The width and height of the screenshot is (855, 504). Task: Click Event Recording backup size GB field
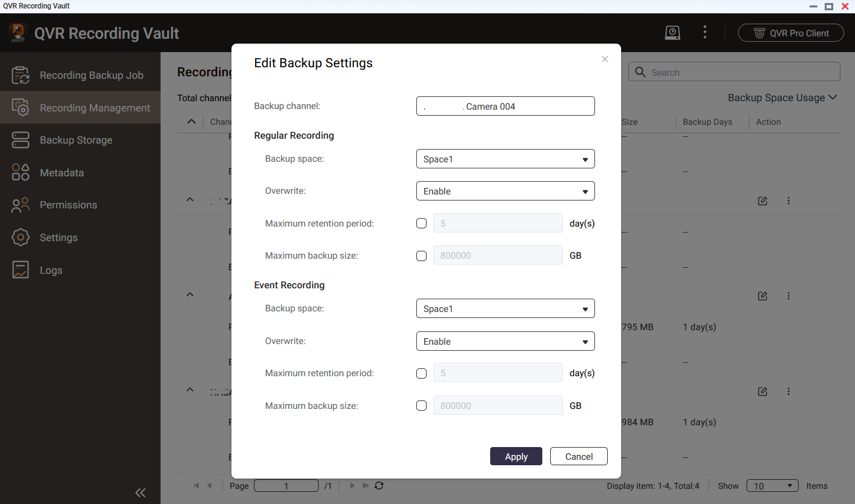point(498,406)
